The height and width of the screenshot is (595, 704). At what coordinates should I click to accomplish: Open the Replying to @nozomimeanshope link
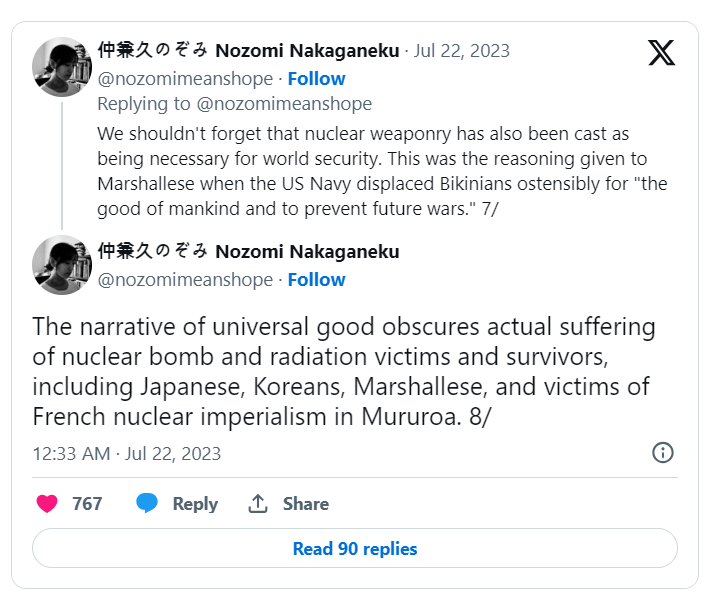pyautogui.click(x=234, y=104)
